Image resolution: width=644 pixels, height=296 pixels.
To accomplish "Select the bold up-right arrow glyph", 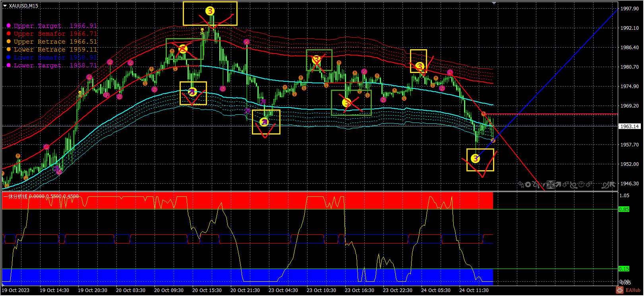I will point(558,185).
